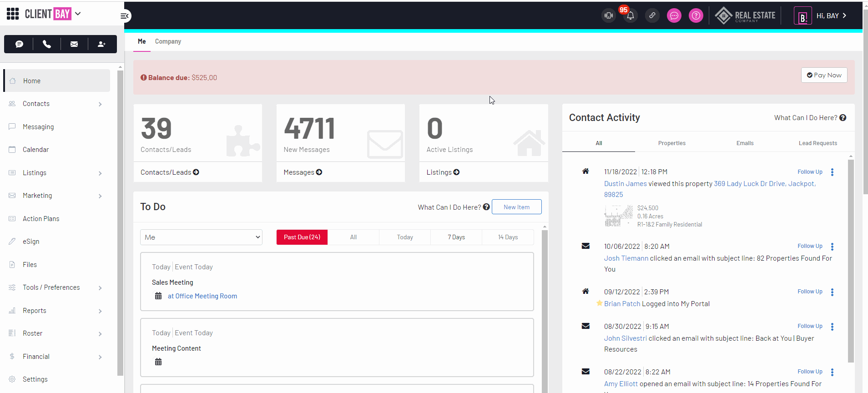Viewport: 868px width, 393px height.
Task: Open notifications bell with 95 badge
Action: click(631, 15)
